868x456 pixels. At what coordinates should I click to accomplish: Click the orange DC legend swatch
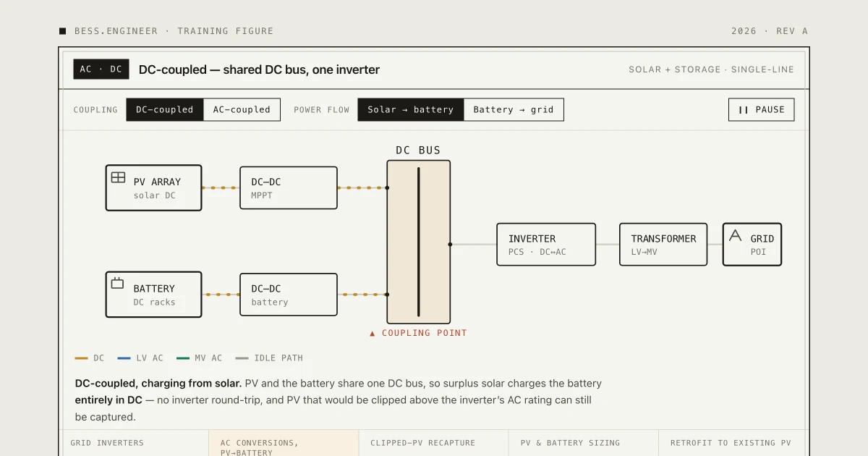click(x=82, y=358)
